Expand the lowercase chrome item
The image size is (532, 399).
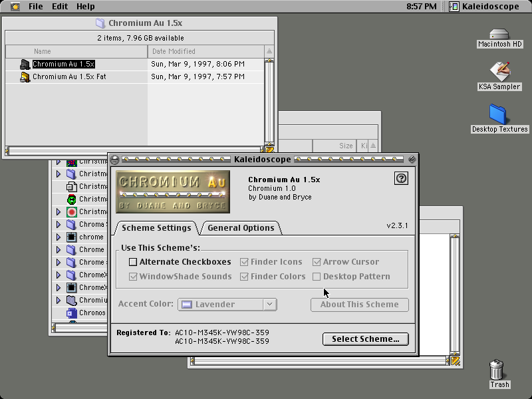coord(59,237)
